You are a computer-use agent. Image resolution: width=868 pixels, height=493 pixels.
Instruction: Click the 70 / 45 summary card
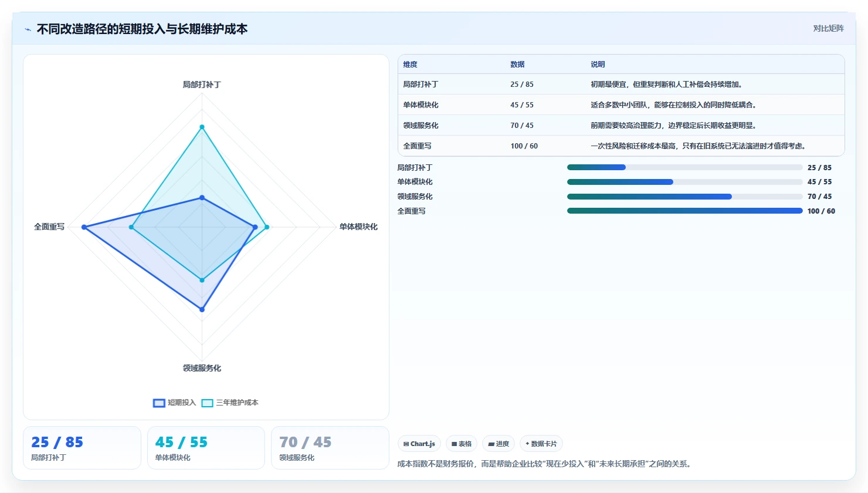[x=330, y=448]
